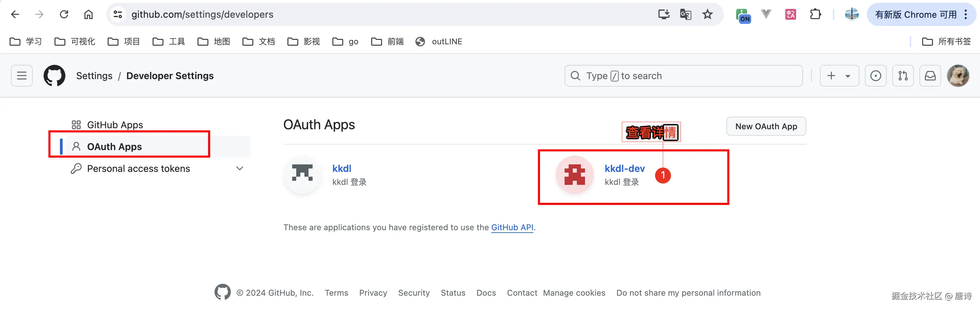Open the 前端 bookmarks folder
Viewport: 980px width, 309px height.
[387, 42]
